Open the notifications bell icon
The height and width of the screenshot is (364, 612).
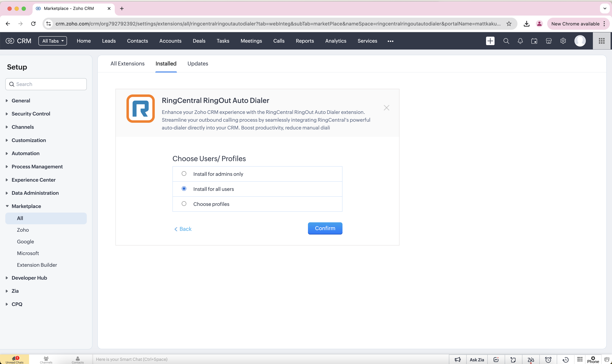(x=520, y=41)
